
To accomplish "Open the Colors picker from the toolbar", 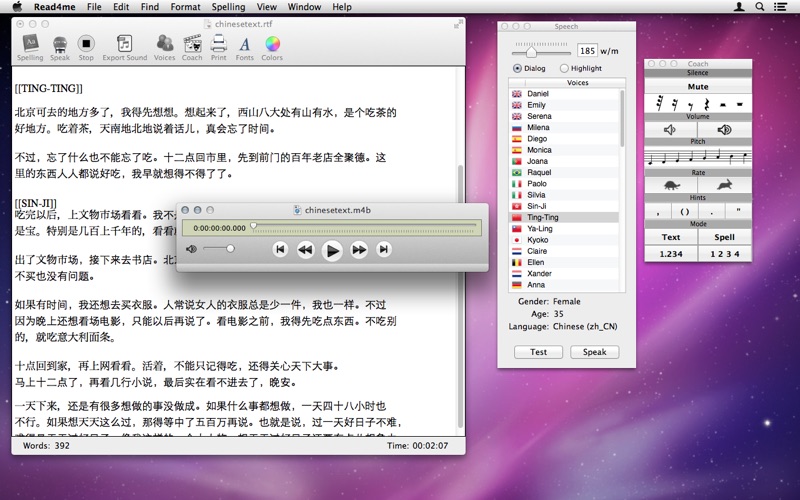I will (x=272, y=48).
